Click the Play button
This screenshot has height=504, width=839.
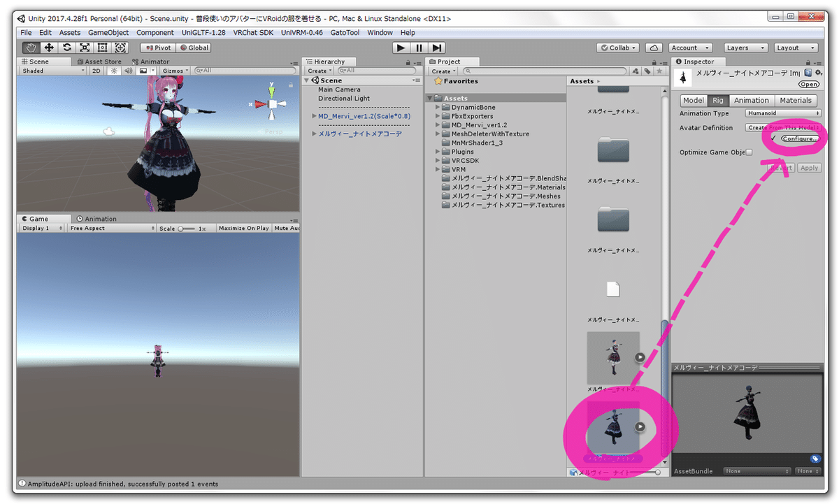[401, 48]
